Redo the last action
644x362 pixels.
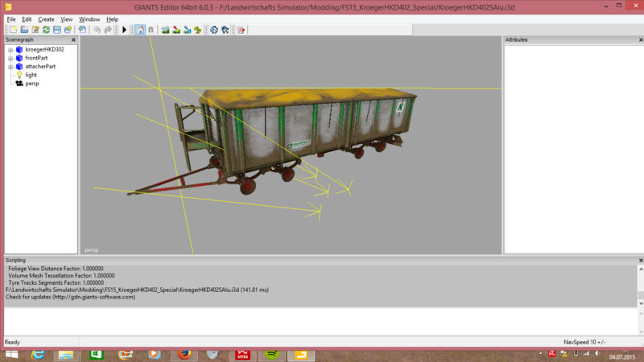(108, 30)
